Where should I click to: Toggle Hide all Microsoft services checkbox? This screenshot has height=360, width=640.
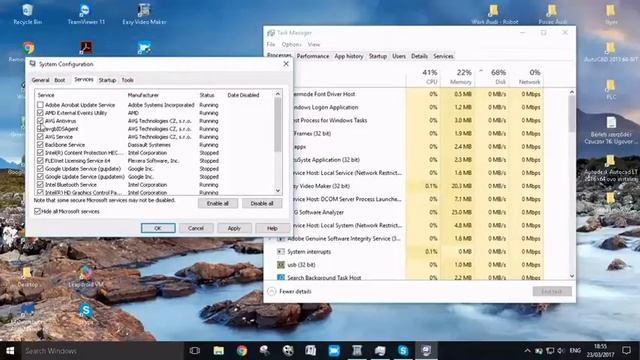click(38, 211)
